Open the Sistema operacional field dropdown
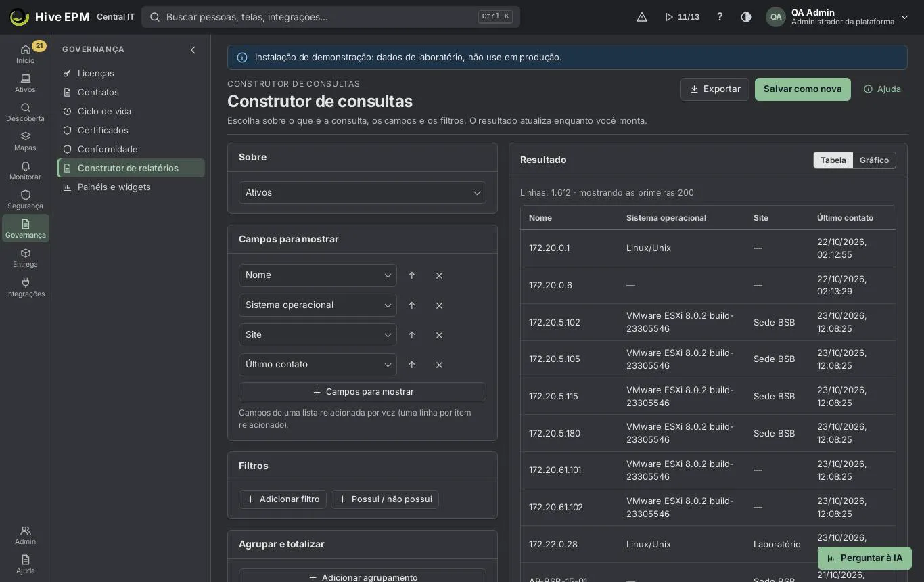The width and height of the screenshot is (924, 582). pyautogui.click(x=318, y=305)
